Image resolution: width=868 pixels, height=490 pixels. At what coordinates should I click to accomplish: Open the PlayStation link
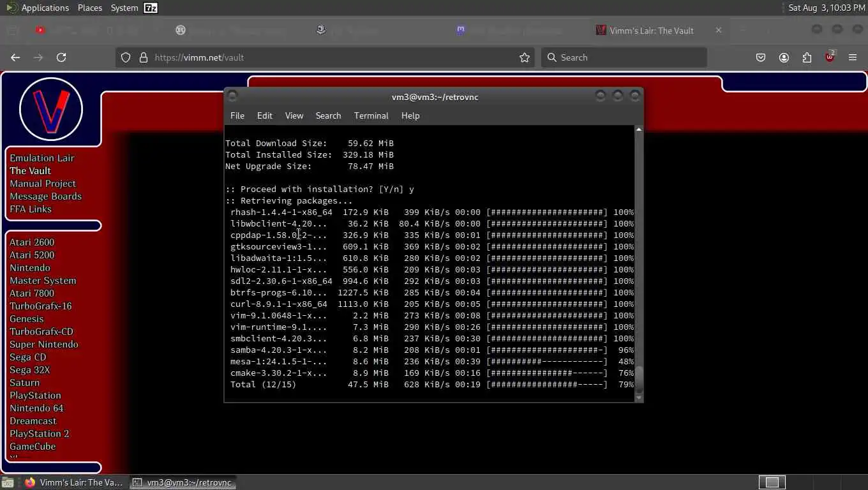click(x=35, y=395)
